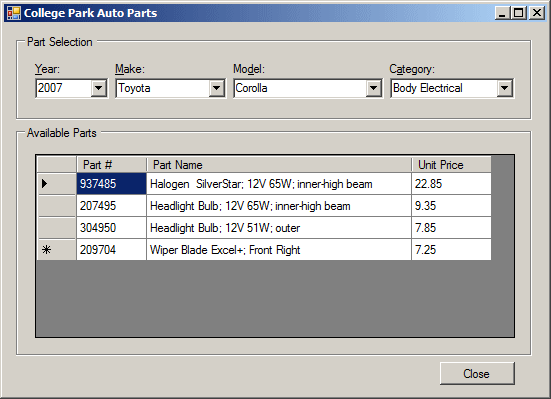Click the Year label

[x=47, y=69]
